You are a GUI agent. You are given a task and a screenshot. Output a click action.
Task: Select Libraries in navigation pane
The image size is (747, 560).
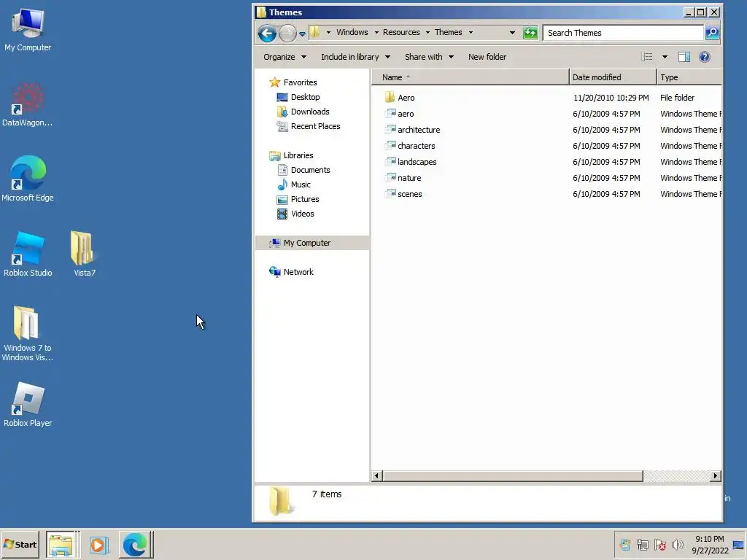[x=298, y=155]
